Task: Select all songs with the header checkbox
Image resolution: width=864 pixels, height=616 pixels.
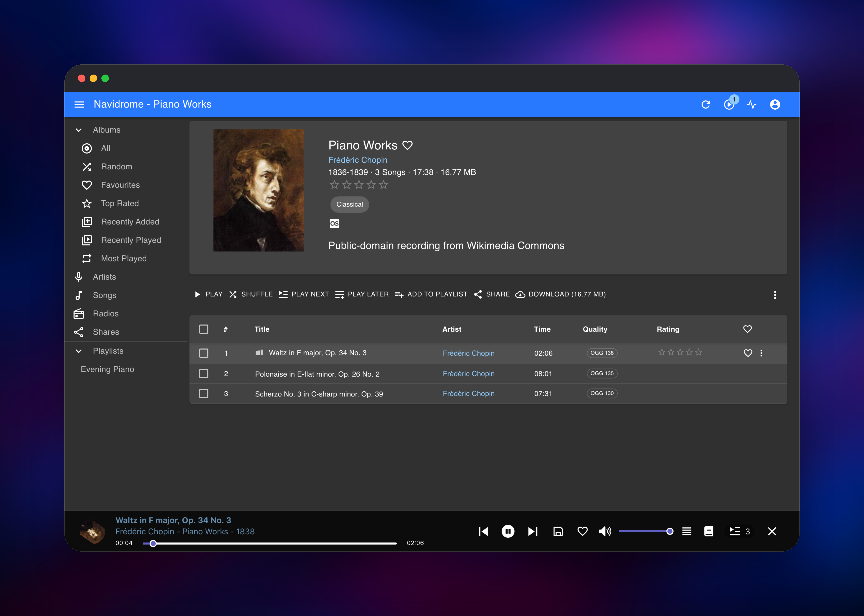Action: tap(204, 329)
